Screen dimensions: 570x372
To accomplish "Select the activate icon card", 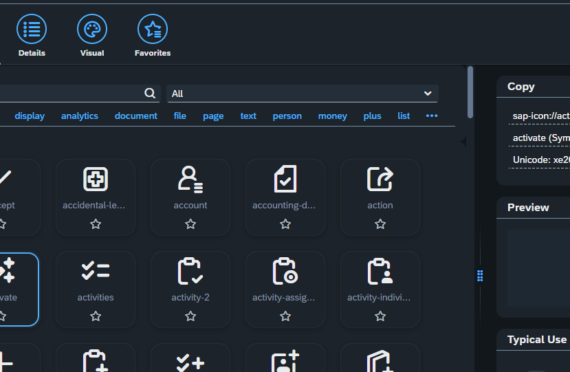I will pos(18,289).
